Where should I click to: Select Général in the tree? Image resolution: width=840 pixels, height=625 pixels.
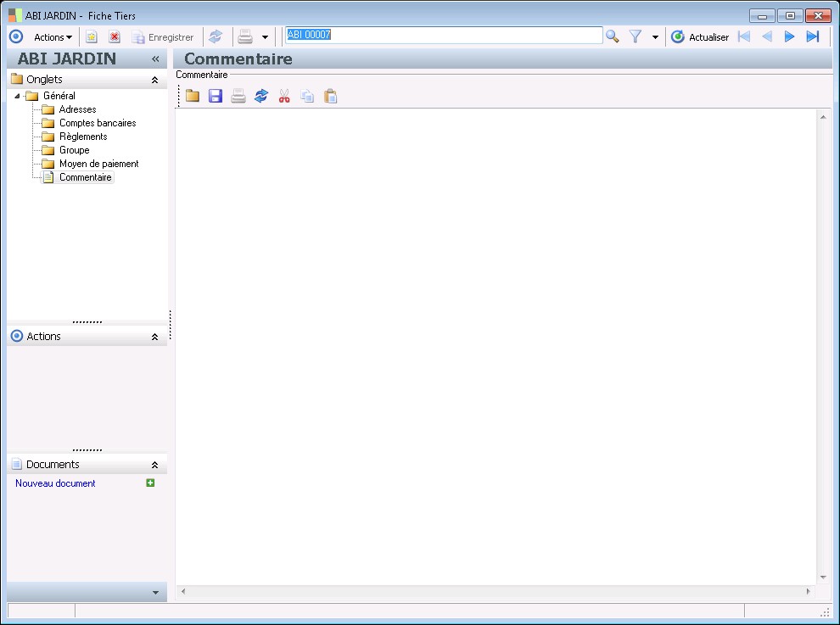[59, 95]
